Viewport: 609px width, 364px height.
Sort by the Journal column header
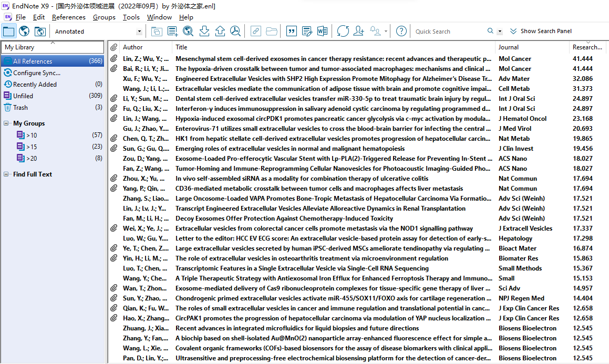[x=532, y=47]
